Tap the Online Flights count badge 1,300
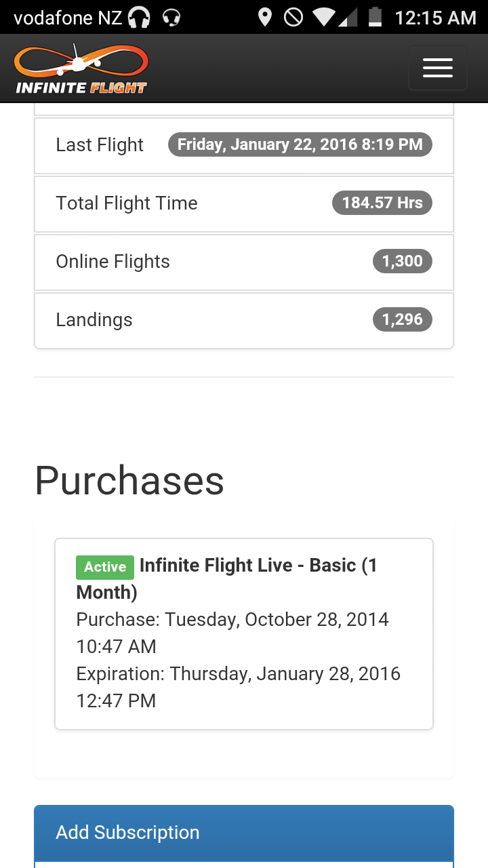Viewport: 488px width, 868px height. [x=402, y=261]
